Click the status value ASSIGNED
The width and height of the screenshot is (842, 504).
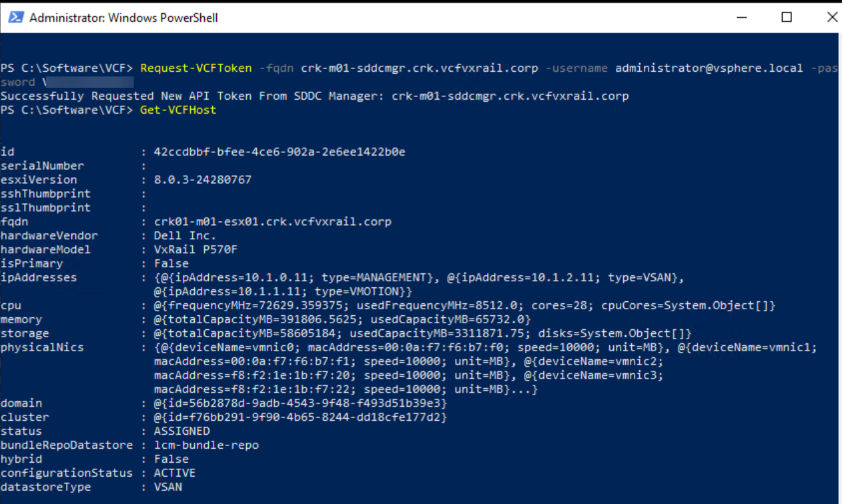[182, 431]
